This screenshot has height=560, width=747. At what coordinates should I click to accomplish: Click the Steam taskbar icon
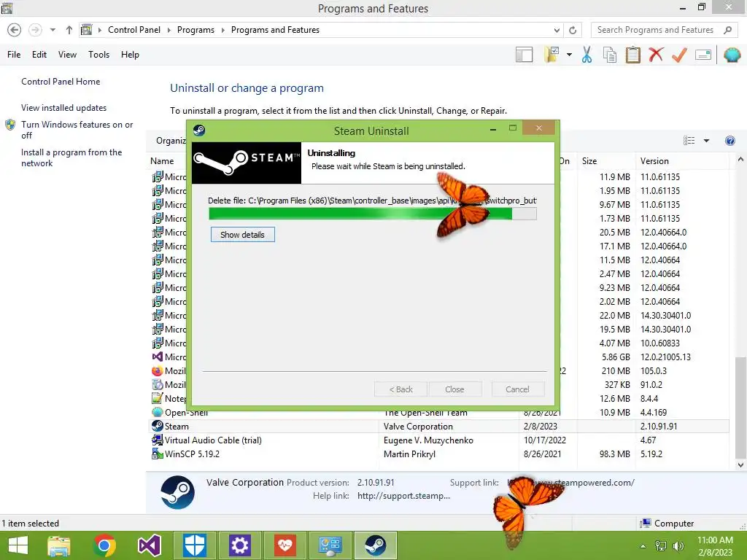376,545
